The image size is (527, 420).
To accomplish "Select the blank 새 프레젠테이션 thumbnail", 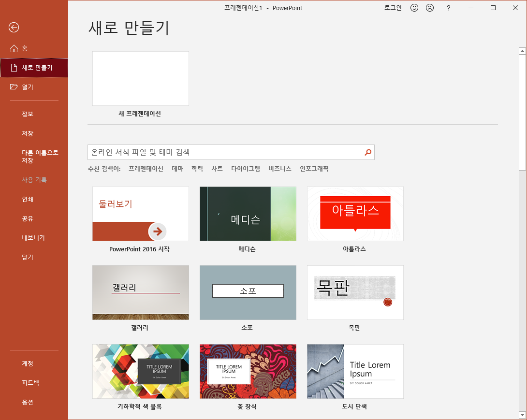I will (x=141, y=79).
